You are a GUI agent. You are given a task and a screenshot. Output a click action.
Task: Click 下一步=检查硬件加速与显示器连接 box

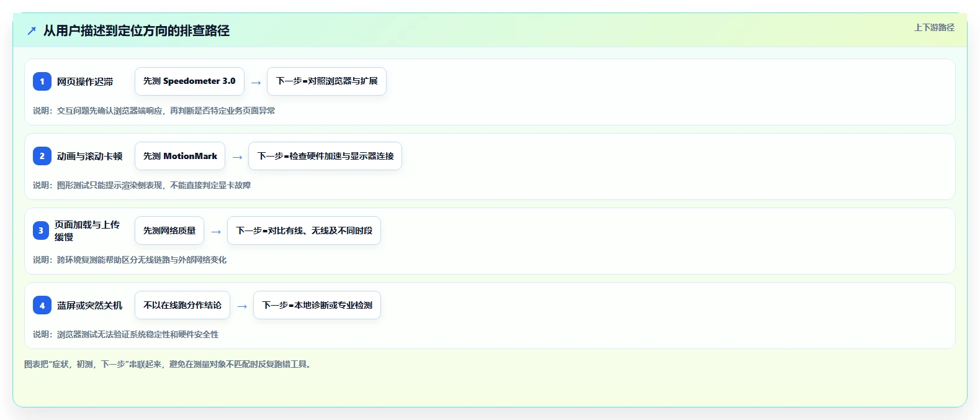(x=325, y=156)
